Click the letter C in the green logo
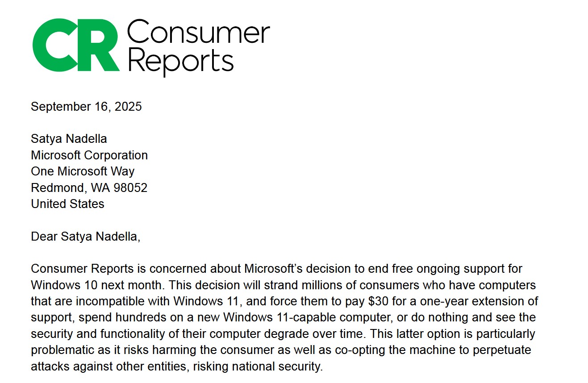The width and height of the screenshot is (588, 383). click(52, 45)
